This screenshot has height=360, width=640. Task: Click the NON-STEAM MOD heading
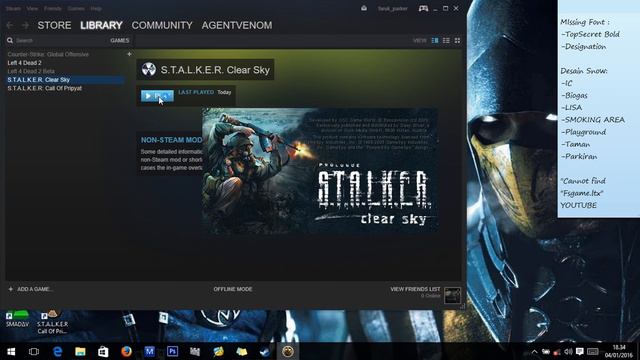(x=171, y=140)
